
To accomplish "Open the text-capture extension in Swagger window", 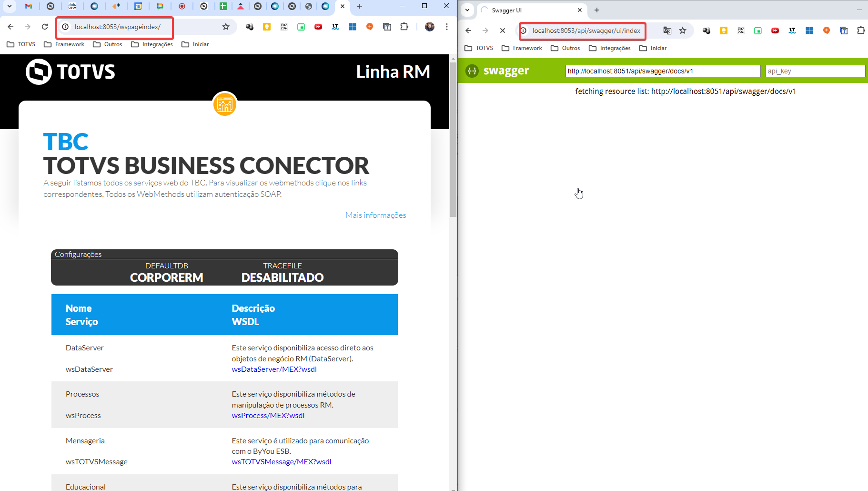I will click(844, 31).
